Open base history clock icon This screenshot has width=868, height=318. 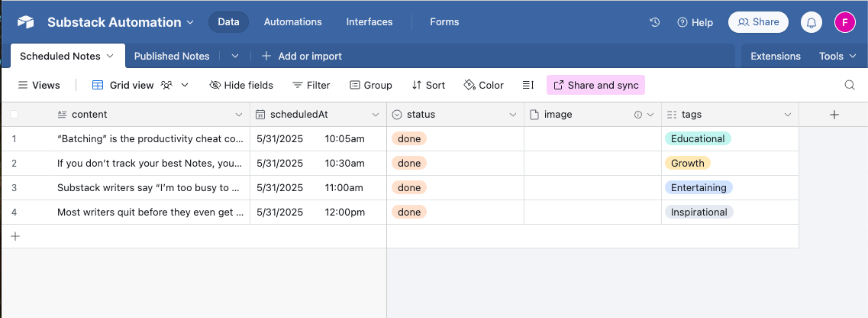coord(654,23)
